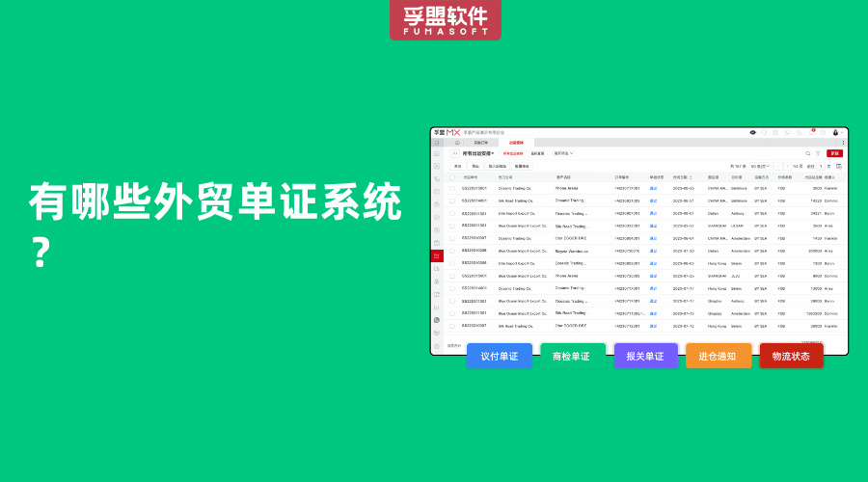This screenshot has height=482, width=868.
Task: Click the filter funnel icon
Action: (x=818, y=153)
